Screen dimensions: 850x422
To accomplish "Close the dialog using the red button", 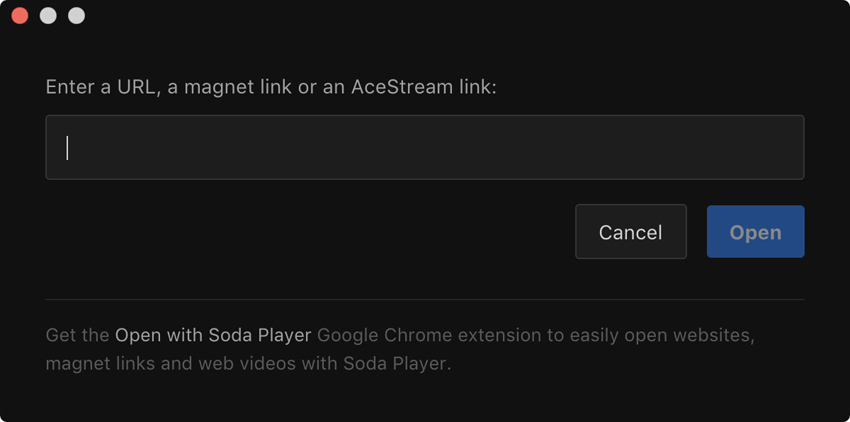I will pos(20,16).
